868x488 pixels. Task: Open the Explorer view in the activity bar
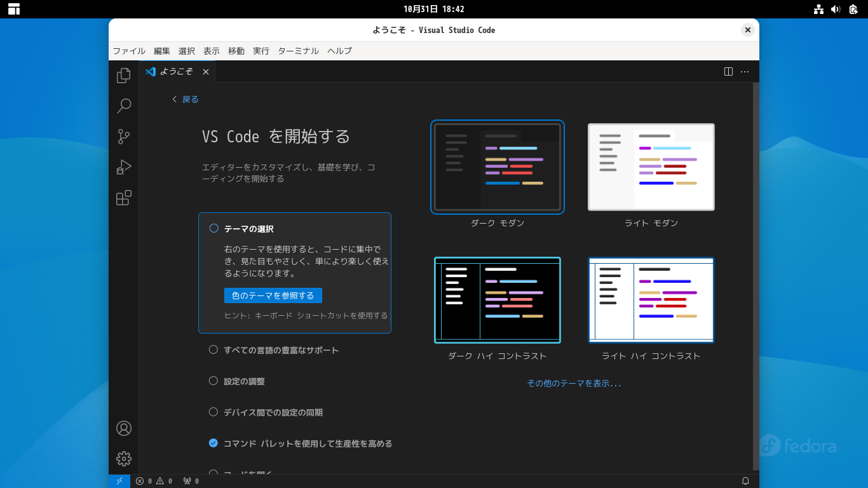click(x=124, y=76)
